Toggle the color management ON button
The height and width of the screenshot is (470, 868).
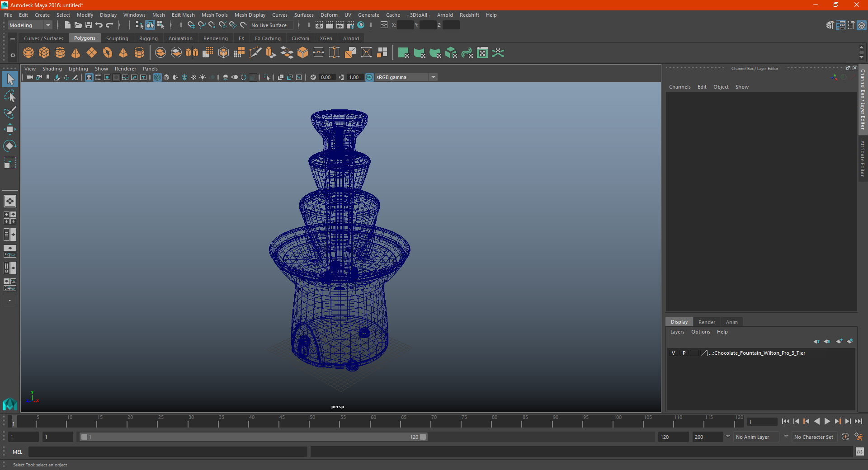tap(369, 77)
